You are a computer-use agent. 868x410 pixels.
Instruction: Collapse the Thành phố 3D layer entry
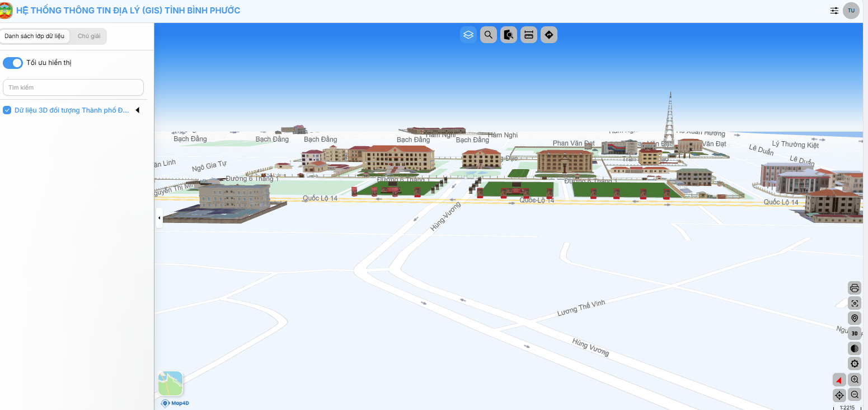(x=137, y=110)
